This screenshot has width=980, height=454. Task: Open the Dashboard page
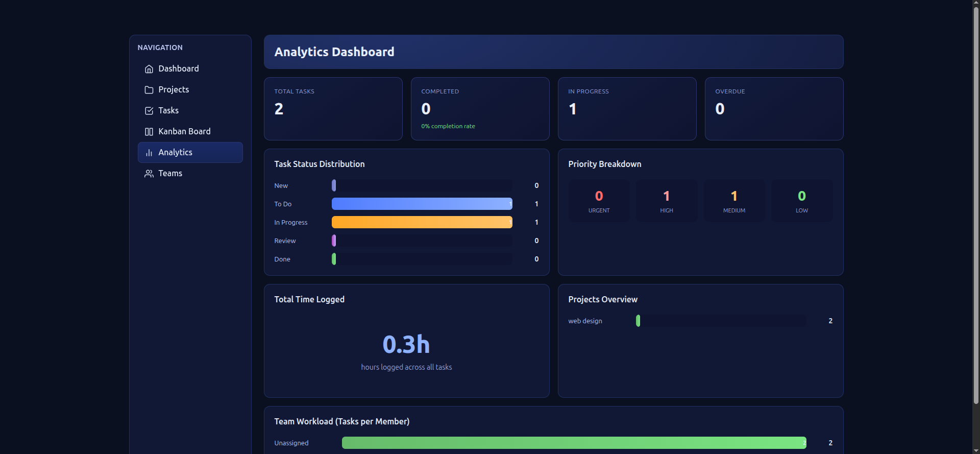[190, 69]
